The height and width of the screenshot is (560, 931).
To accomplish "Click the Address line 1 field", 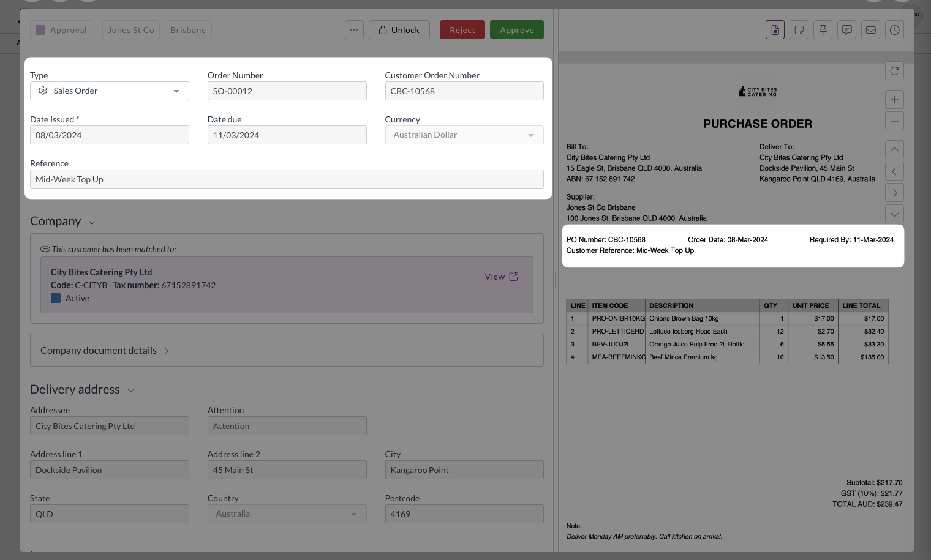I will coord(110,470).
